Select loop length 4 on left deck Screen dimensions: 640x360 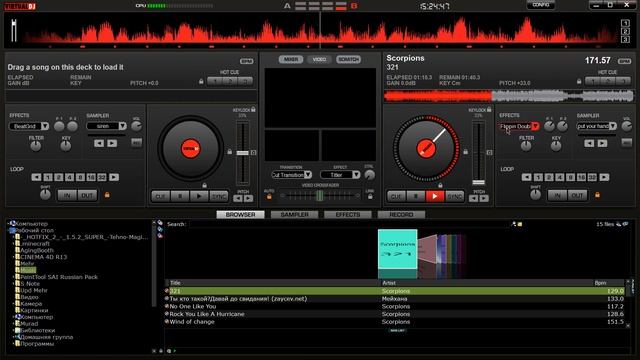coord(70,177)
